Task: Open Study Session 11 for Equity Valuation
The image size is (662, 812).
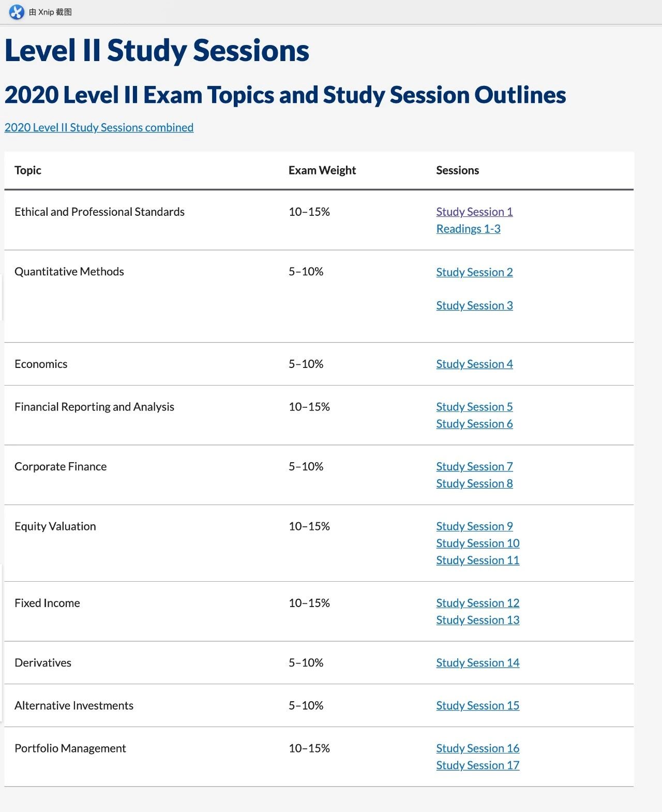Action: click(x=477, y=560)
